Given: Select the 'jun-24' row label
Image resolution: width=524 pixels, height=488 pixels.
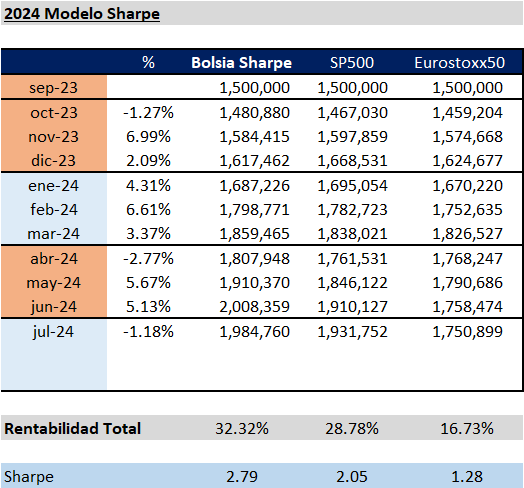Looking at the screenshot, I should 53,307.
